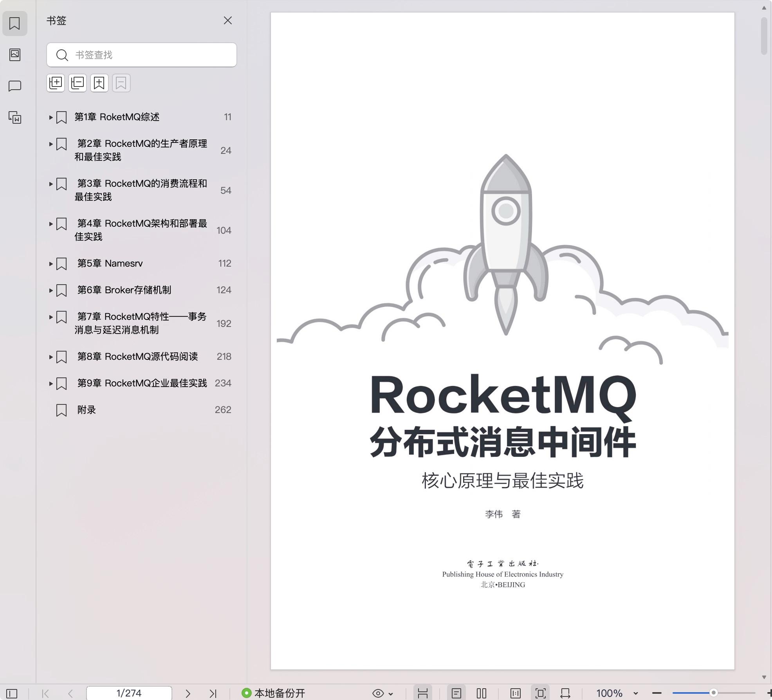772x700 pixels.
Task: Toggle continuous scrolling mode icon
Action: [x=423, y=693]
